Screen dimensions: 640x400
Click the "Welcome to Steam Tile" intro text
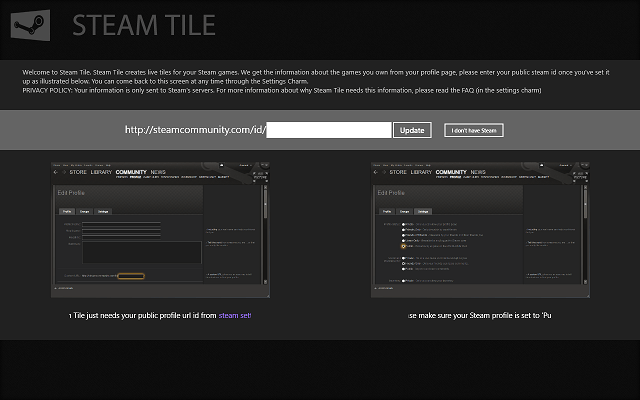(x=316, y=77)
